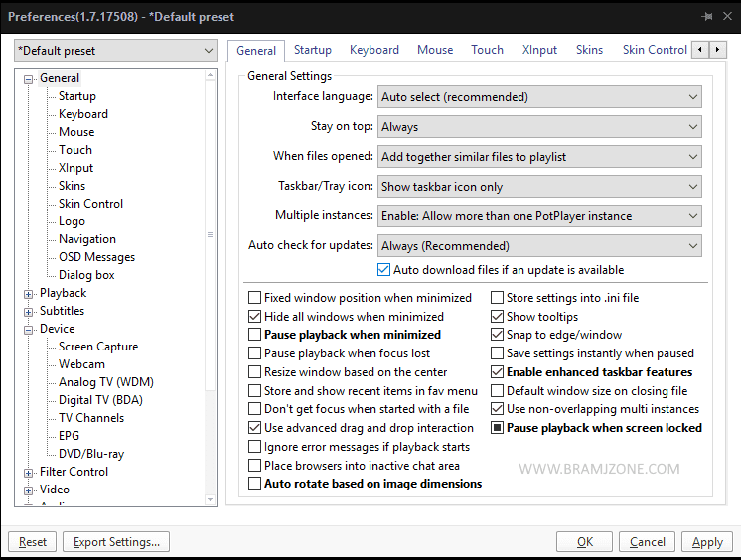Expand the Filter Control tree node
Image resolution: width=741 pixels, height=560 pixels.
tap(29, 473)
